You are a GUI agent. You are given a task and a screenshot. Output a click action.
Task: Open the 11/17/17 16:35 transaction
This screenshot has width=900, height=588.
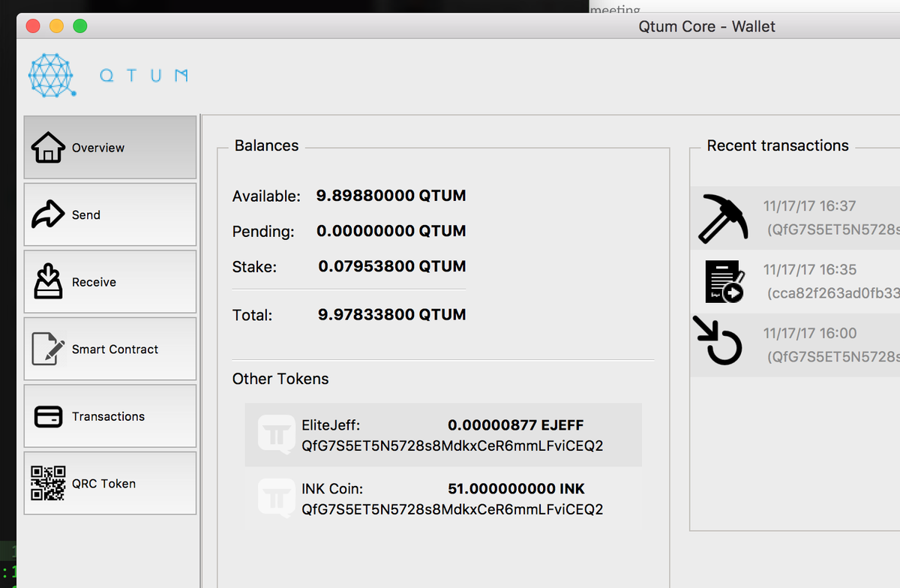click(795, 281)
